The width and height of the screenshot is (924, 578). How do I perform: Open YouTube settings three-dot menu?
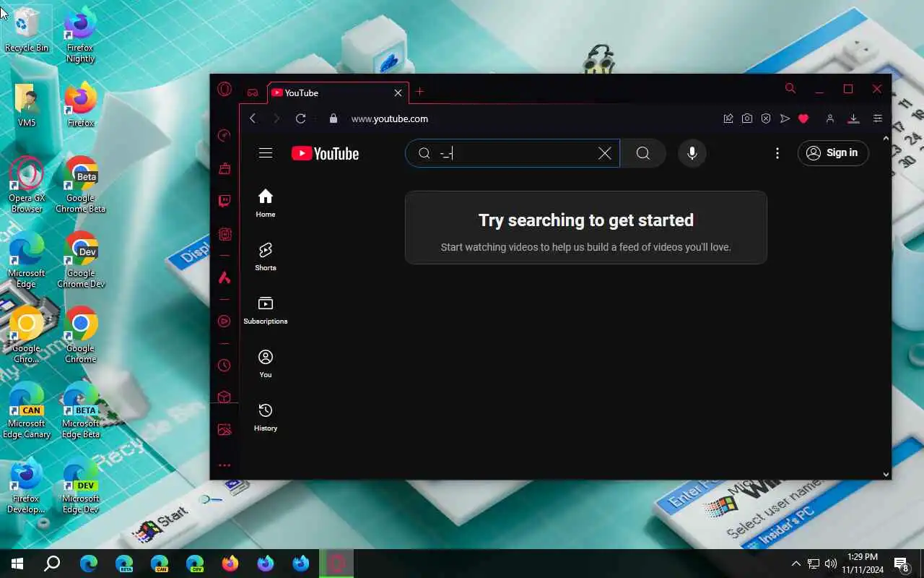click(x=777, y=153)
